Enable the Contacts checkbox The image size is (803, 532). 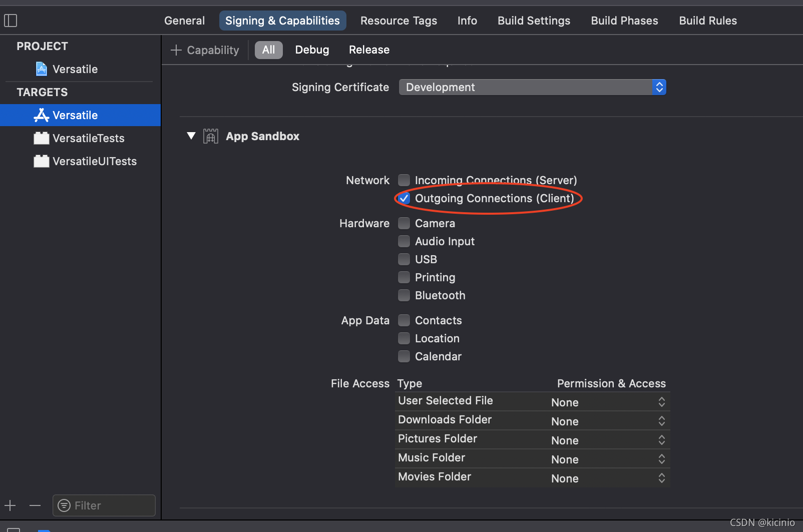404,320
